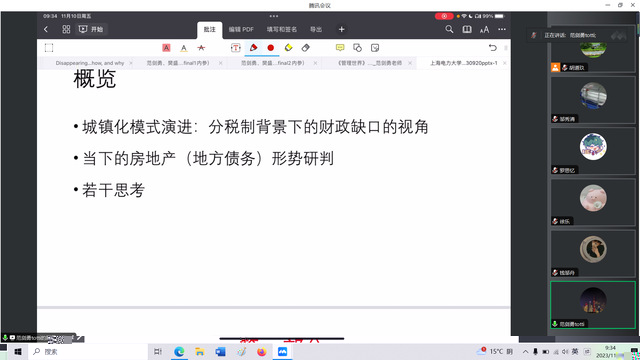Select the rectangular selection tool
The image size is (640, 360).
tap(49, 48)
